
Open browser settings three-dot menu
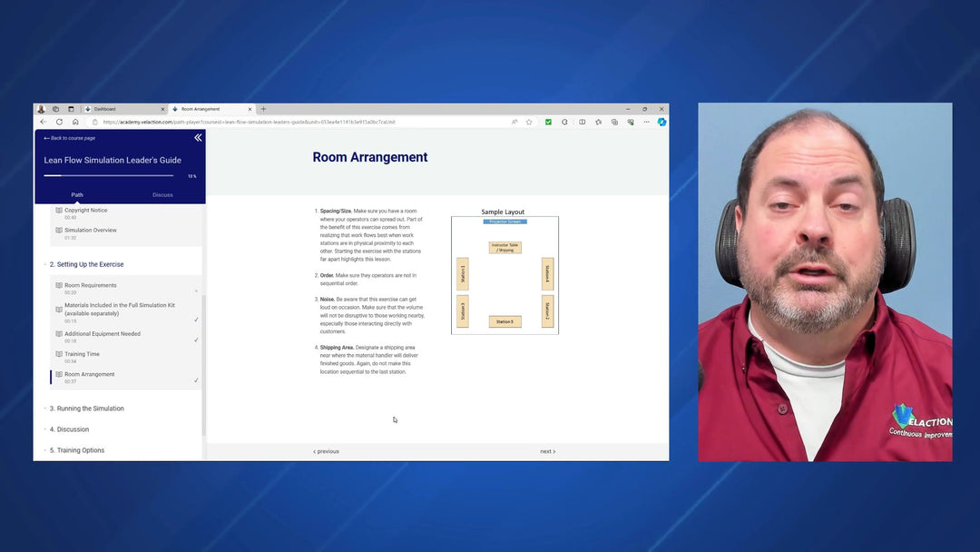[x=645, y=122]
